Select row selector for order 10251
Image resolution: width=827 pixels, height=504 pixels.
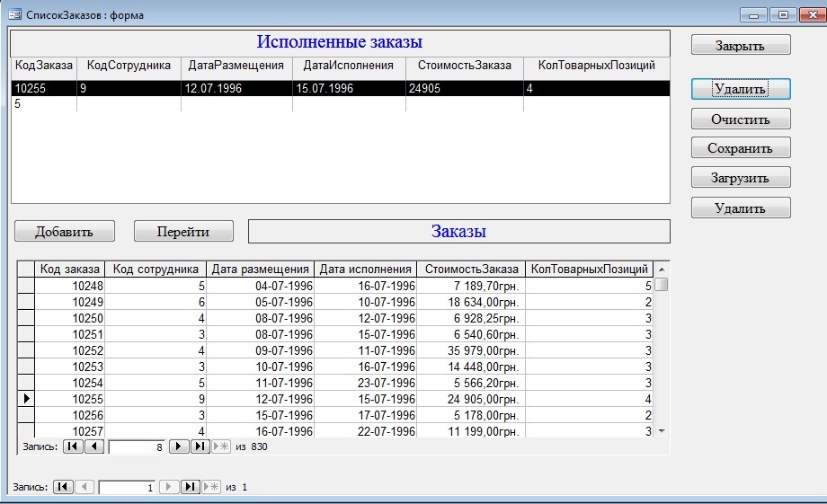coord(26,334)
